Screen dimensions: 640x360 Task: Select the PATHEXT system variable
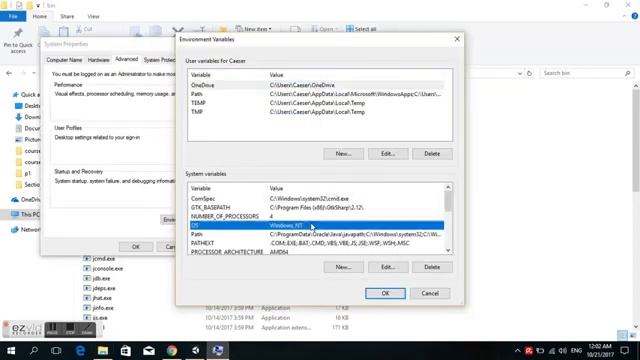317,243
